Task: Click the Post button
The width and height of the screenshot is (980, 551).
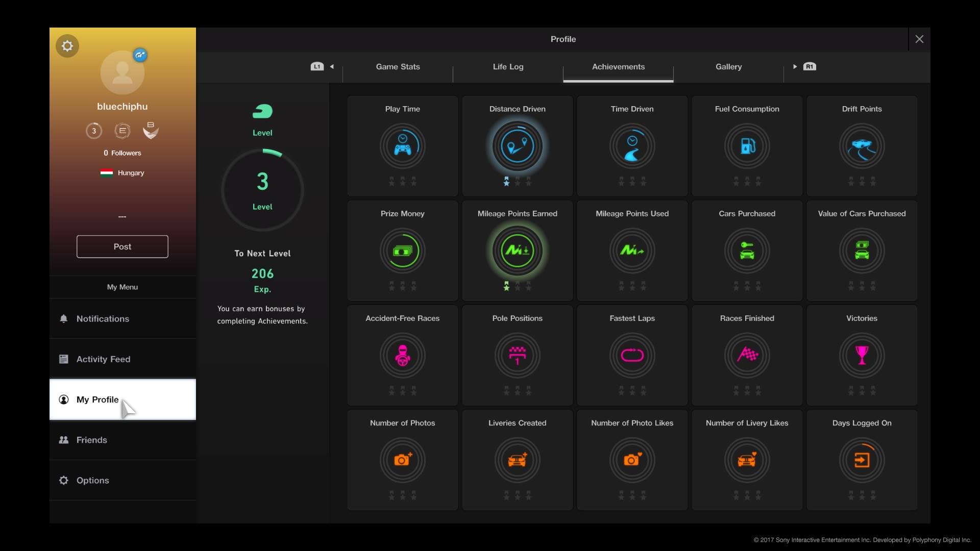Action: [x=122, y=246]
